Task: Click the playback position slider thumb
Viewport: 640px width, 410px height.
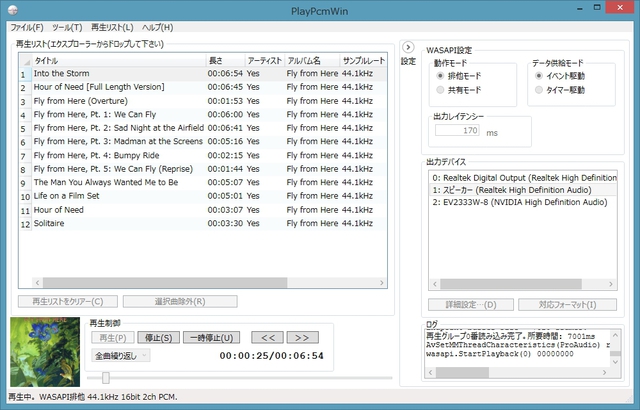Action: (x=107, y=378)
